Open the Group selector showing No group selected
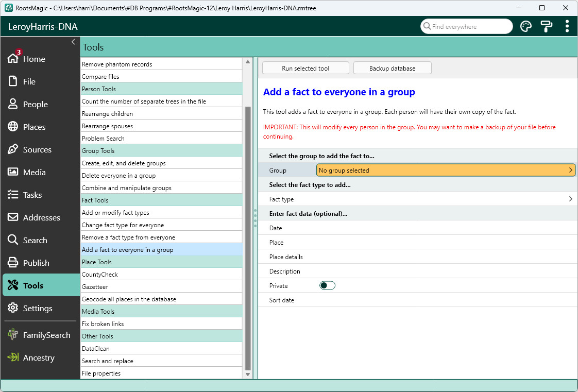This screenshot has height=392, width=578. click(446, 170)
